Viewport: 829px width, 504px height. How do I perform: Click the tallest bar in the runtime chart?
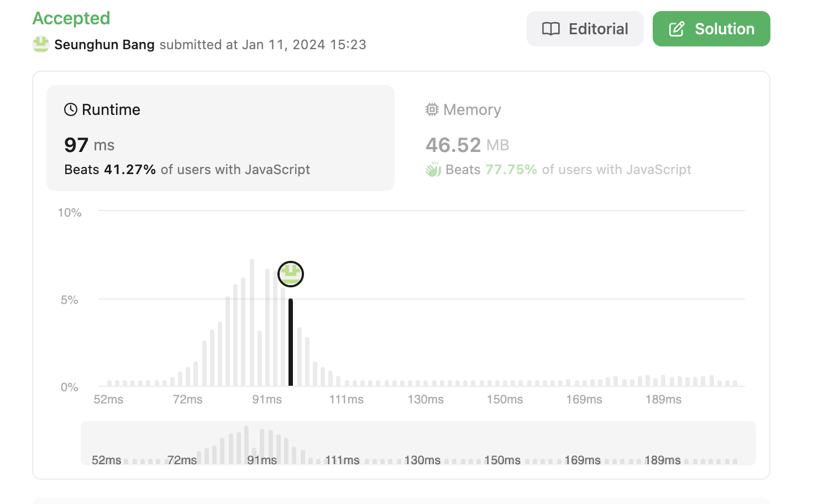252,322
